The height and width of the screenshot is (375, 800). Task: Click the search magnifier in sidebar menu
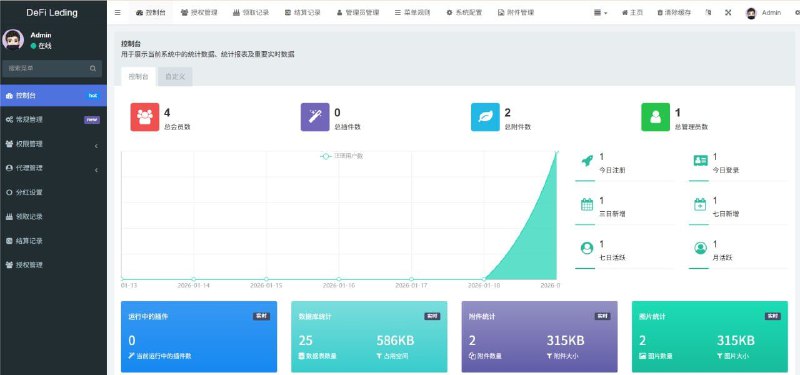pyautogui.click(x=93, y=68)
